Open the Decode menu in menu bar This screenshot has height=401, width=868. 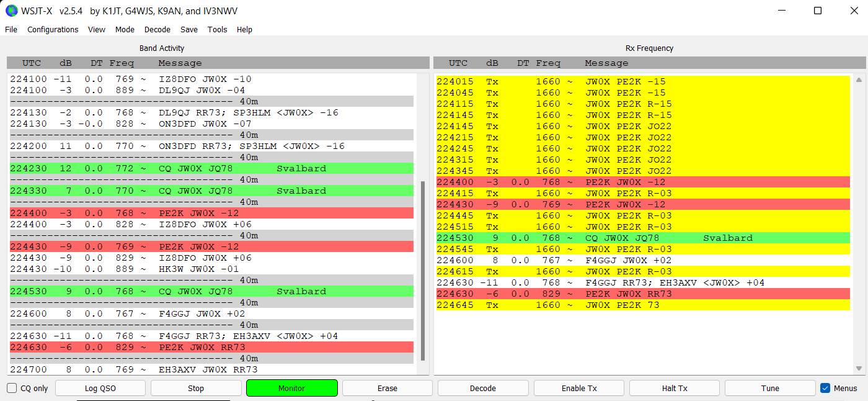pyautogui.click(x=157, y=29)
